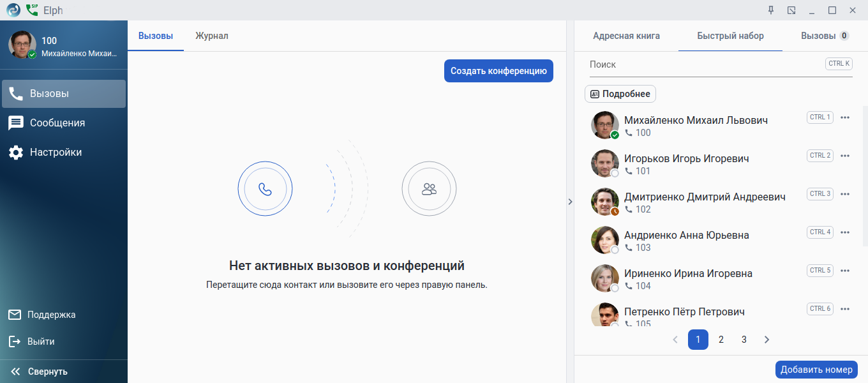The height and width of the screenshot is (383, 868).
Task: Go to page 2 of contacts
Action: tap(721, 340)
